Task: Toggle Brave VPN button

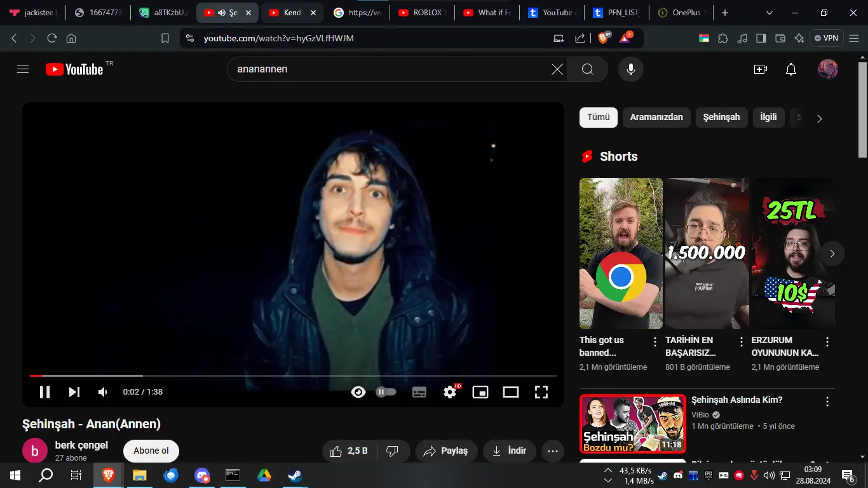Action: [x=827, y=38]
